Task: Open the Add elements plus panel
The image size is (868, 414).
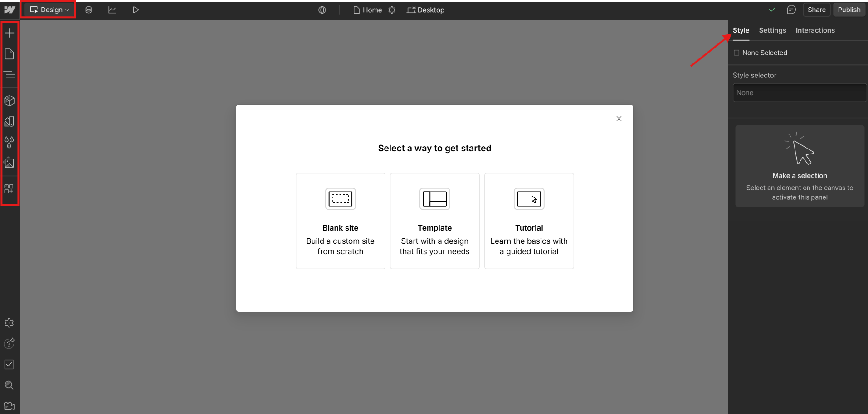Action: point(10,33)
